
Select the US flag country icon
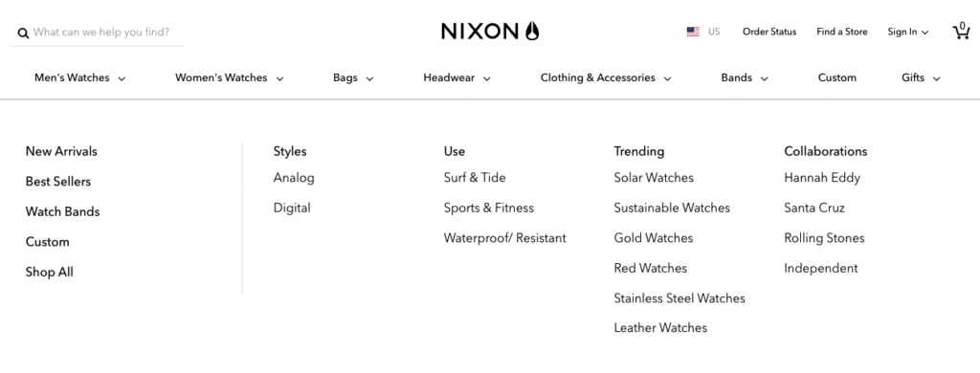click(693, 32)
